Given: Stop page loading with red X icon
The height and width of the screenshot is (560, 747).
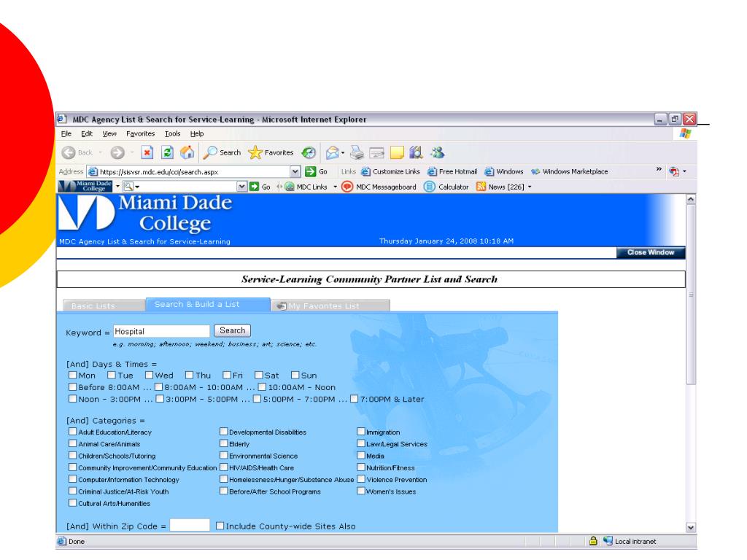Looking at the screenshot, I should [x=147, y=152].
